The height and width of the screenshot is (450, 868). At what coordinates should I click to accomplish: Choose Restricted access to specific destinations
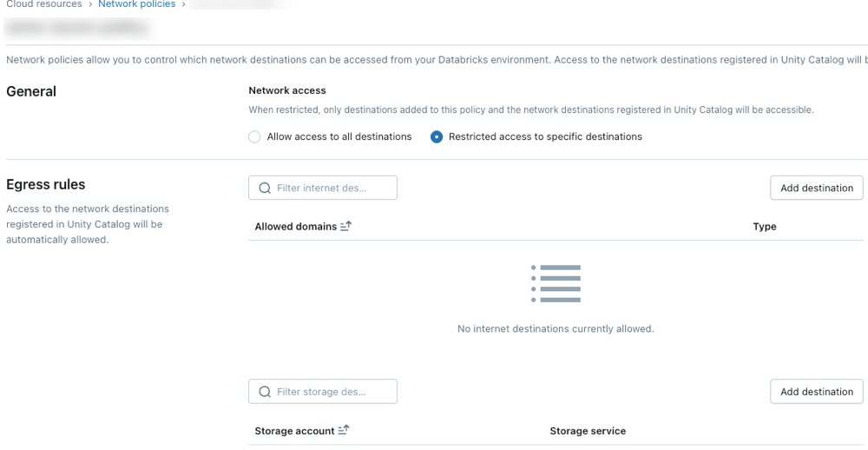(437, 137)
